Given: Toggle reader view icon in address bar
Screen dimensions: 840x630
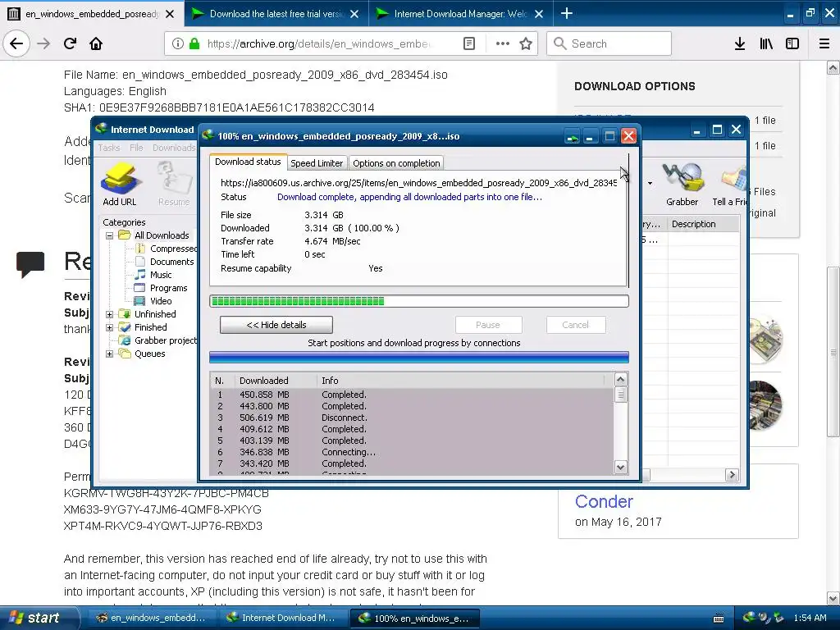Looking at the screenshot, I should (468, 43).
